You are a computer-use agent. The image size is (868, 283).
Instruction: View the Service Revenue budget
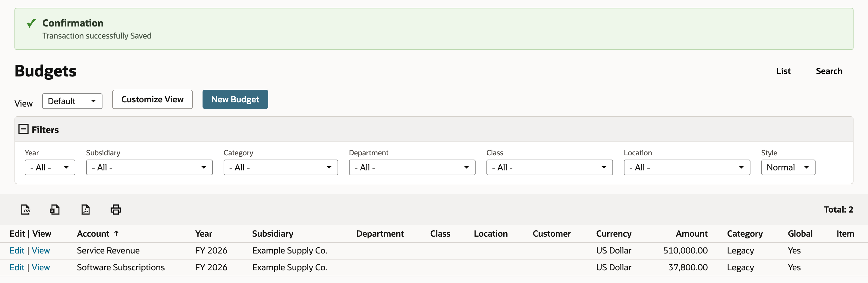41,250
